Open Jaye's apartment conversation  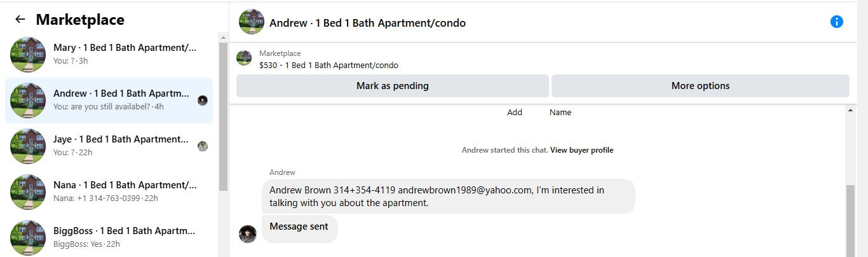[x=125, y=146]
